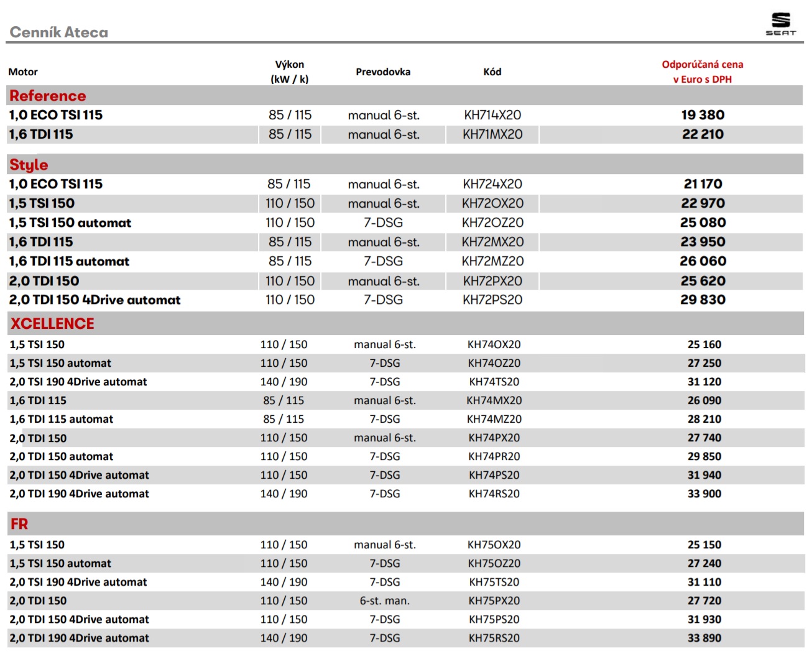
Task: Click the Prevodovka column header
Action: [383, 72]
